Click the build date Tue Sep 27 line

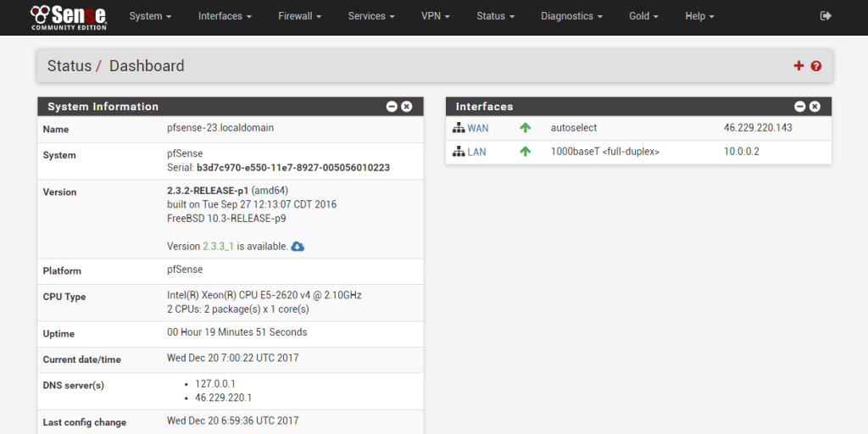click(x=252, y=204)
